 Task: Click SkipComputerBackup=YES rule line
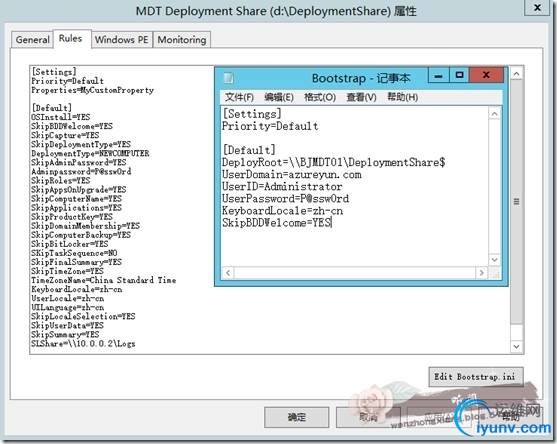(x=81, y=235)
